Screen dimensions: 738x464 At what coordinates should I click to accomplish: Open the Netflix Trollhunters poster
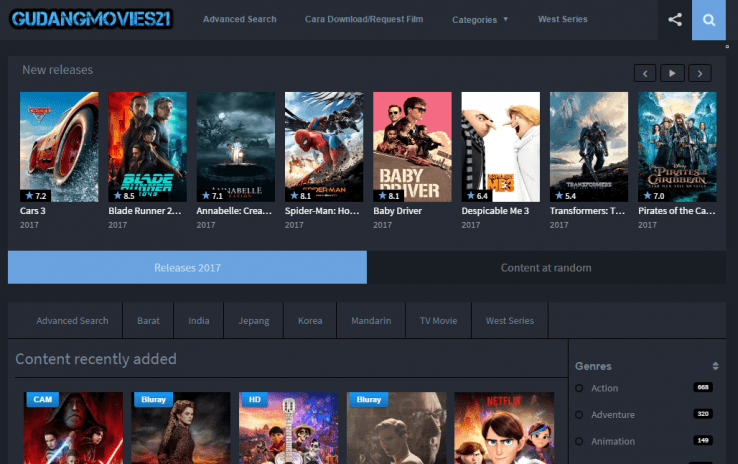pyautogui.click(x=504, y=428)
